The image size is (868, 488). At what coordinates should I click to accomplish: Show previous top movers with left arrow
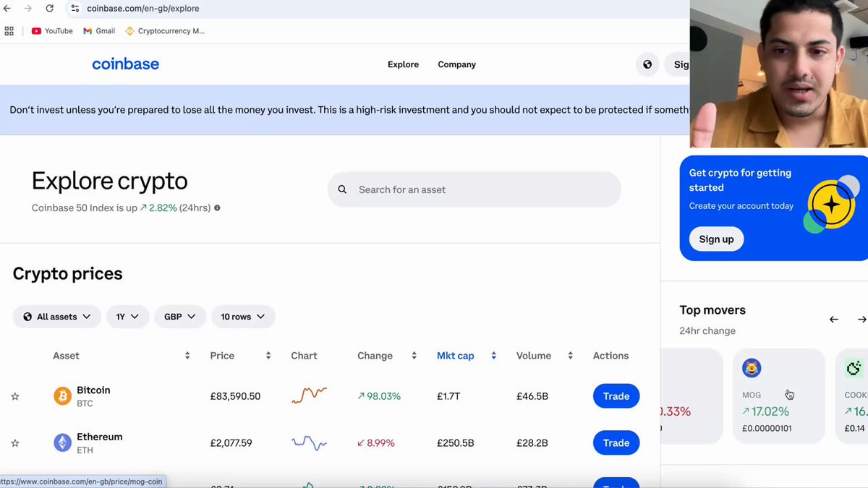point(834,319)
